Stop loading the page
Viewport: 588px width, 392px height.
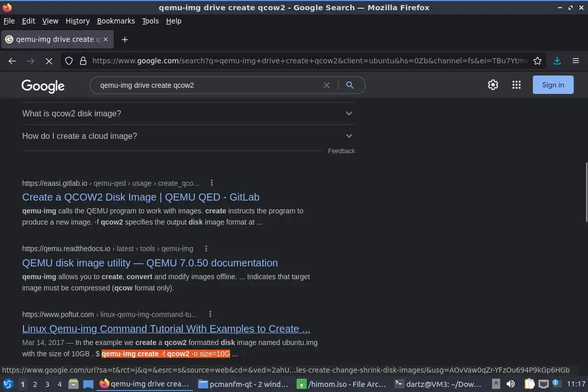[x=49, y=61]
